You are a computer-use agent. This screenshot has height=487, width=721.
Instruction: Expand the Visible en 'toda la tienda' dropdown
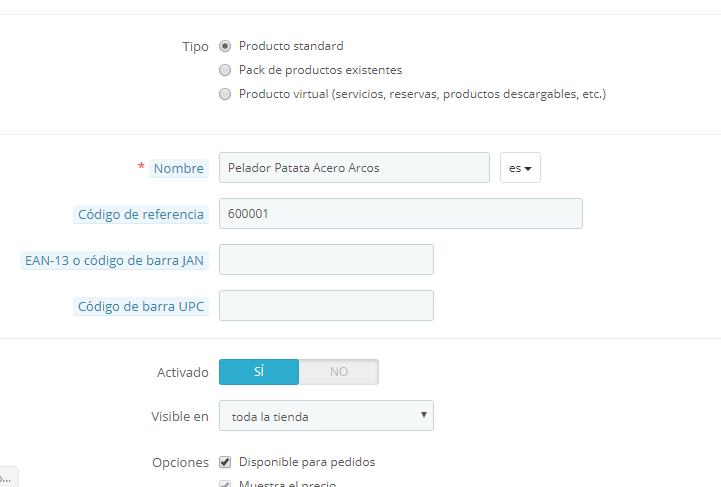point(326,416)
